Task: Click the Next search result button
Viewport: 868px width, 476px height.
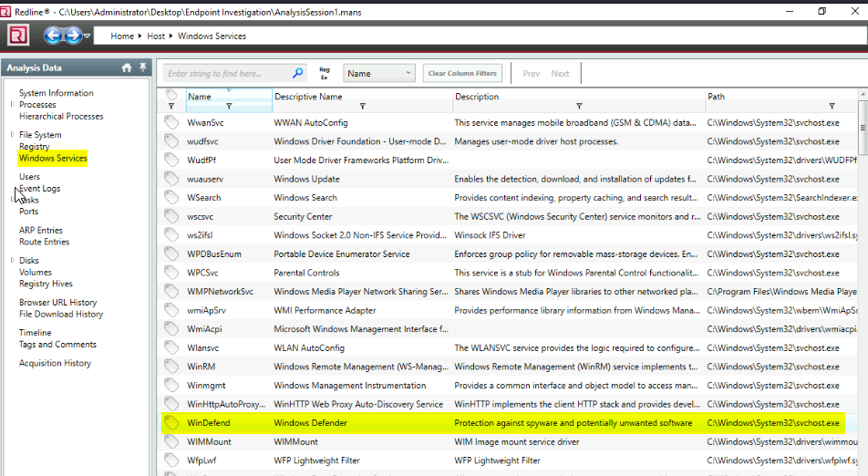Action: [x=560, y=74]
